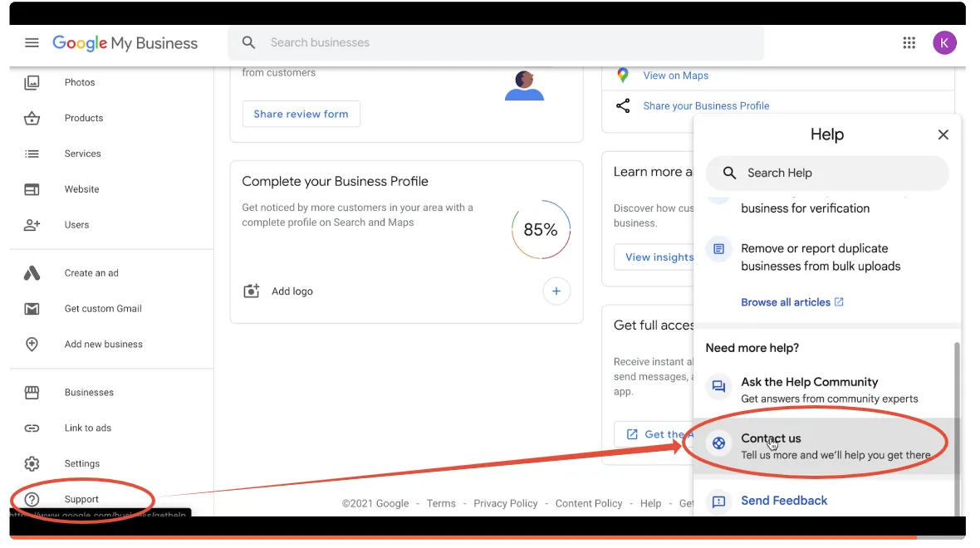Click the Share review form button
The height and width of the screenshot is (548, 980).
click(x=301, y=114)
